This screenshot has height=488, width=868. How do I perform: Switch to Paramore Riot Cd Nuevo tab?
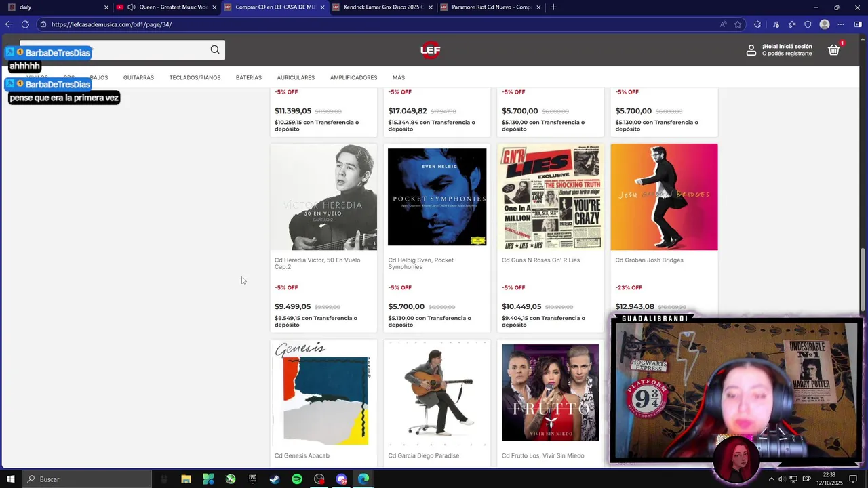tap(492, 7)
